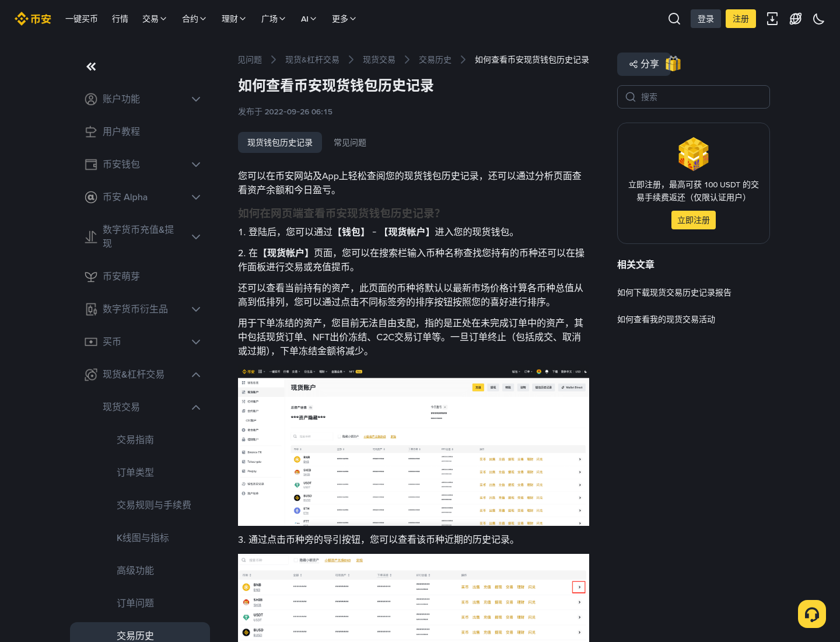Open 订单类型 in sidebar
840x642 pixels.
click(x=135, y=472)
